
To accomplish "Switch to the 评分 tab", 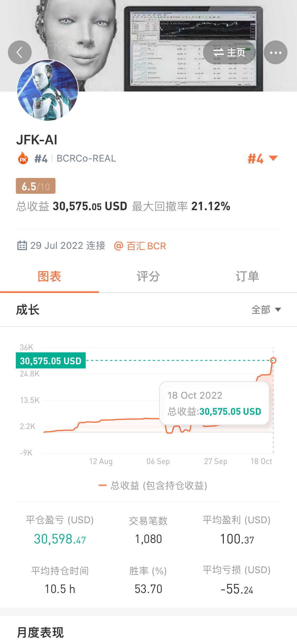I will (x=148, y=277).
